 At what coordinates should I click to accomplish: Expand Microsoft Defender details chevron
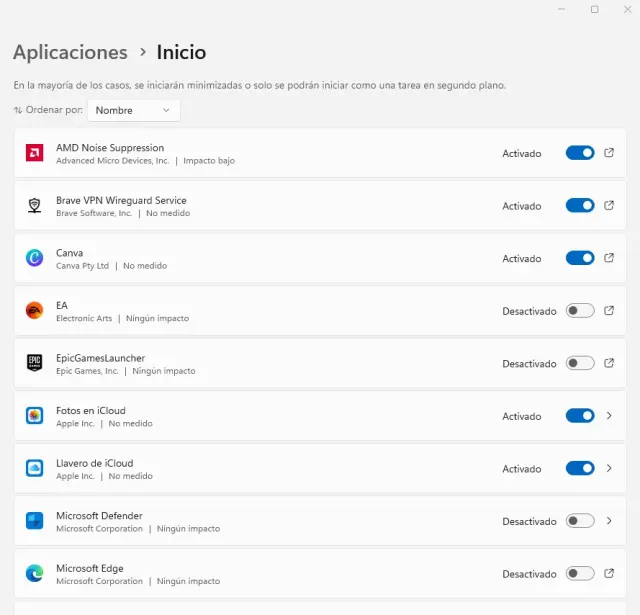pyautogui.click(x=609, y=521)
